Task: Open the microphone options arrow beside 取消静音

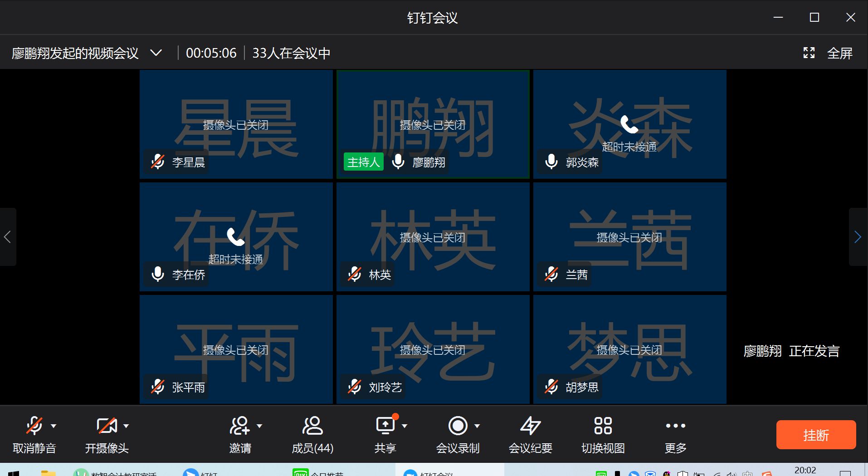Action: [x=54, y=426]
